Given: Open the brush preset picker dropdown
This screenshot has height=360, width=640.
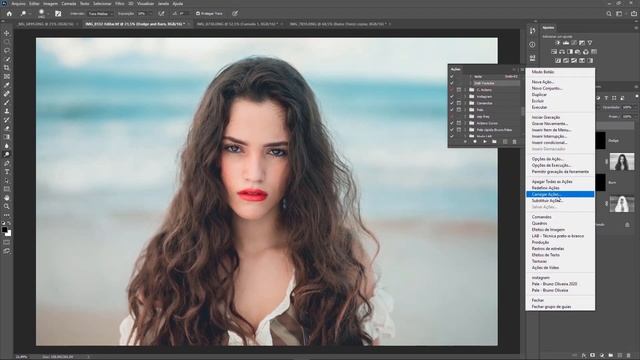Looking at the screenshot, I should 48,13.
